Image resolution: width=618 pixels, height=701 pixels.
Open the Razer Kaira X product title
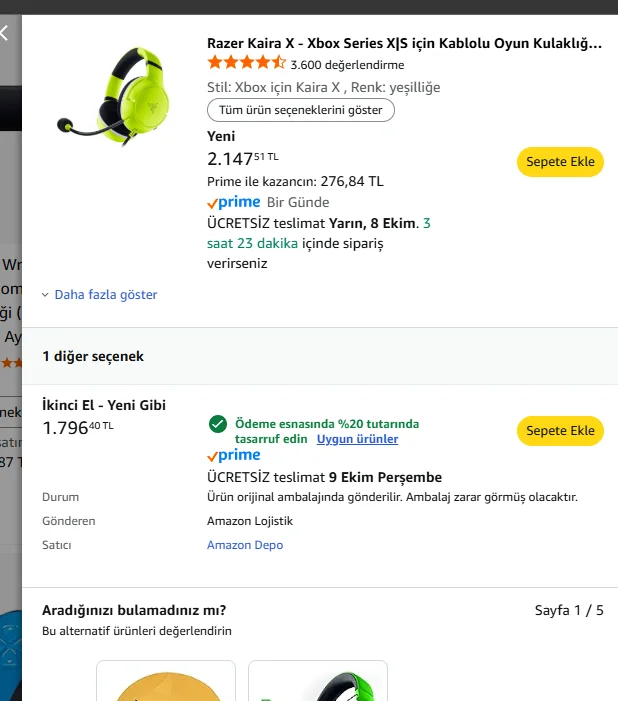[404, 43]
